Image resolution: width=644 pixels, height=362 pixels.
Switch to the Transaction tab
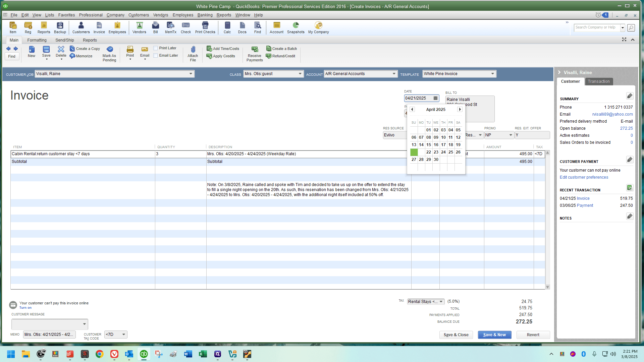pos(599,81)
